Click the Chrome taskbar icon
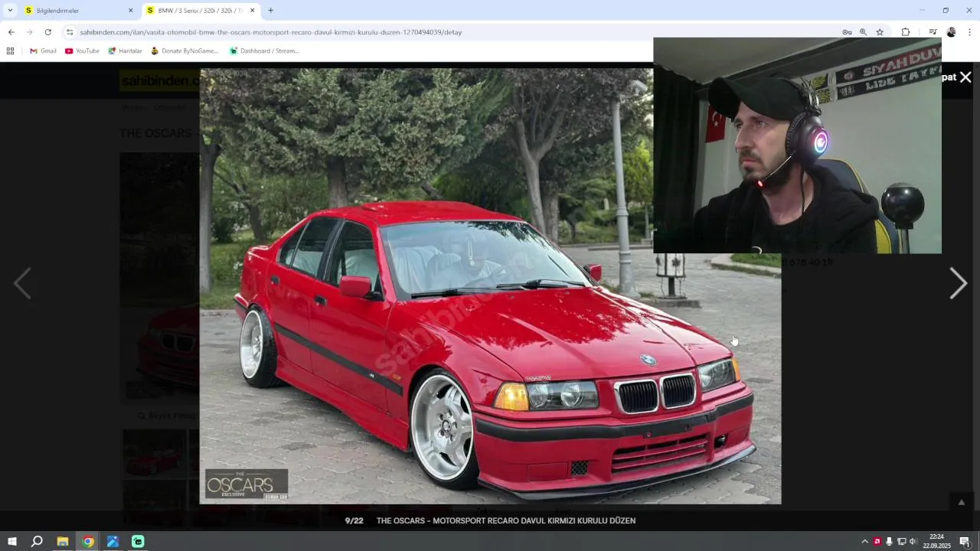The height and width of the screenshot is (551, 980). click(x=88, y=542)
